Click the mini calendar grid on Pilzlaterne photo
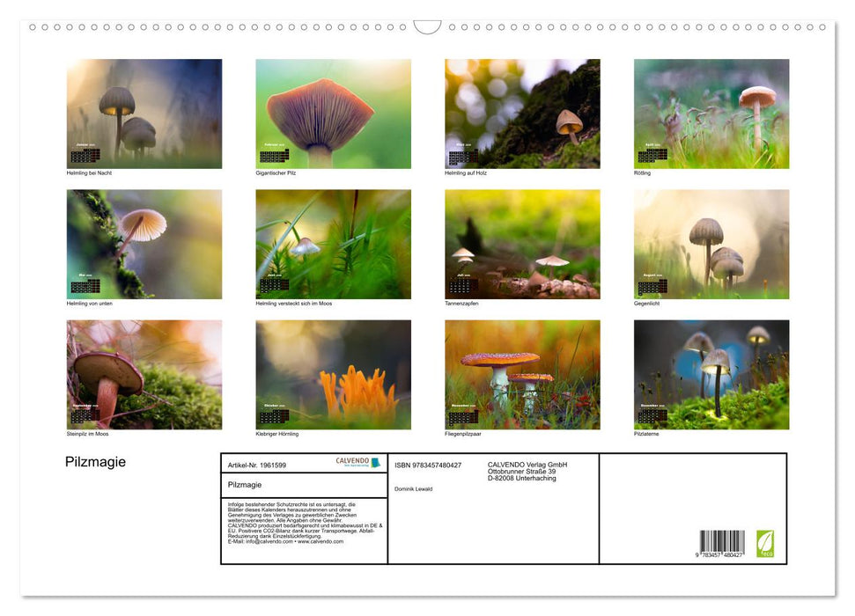 [x=652, y=415]
